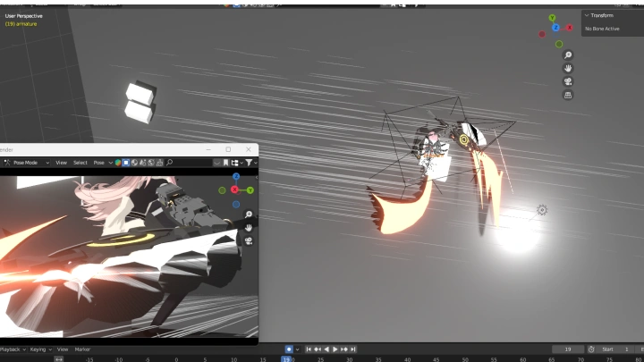Toggle camera view in small render window

click(249, 241)
